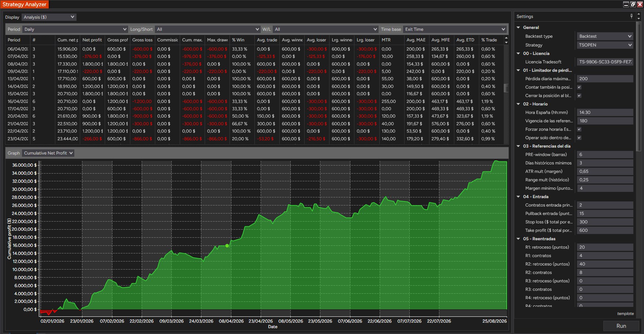Select the 23/04 period row
The height and width of the screenshot is (334, 644).
point(255,139)
